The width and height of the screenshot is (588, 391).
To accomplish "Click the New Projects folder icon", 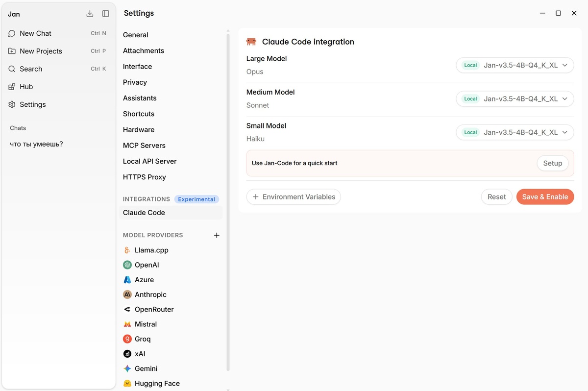I will tap(12, 51).
